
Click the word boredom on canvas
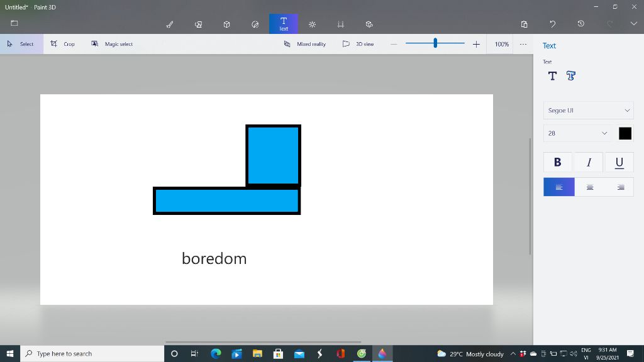pyautogui.click(x=214, y=258)
